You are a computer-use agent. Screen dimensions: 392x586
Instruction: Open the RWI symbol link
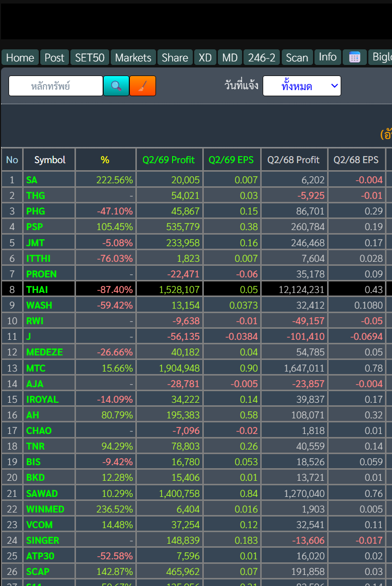(35, 321)
